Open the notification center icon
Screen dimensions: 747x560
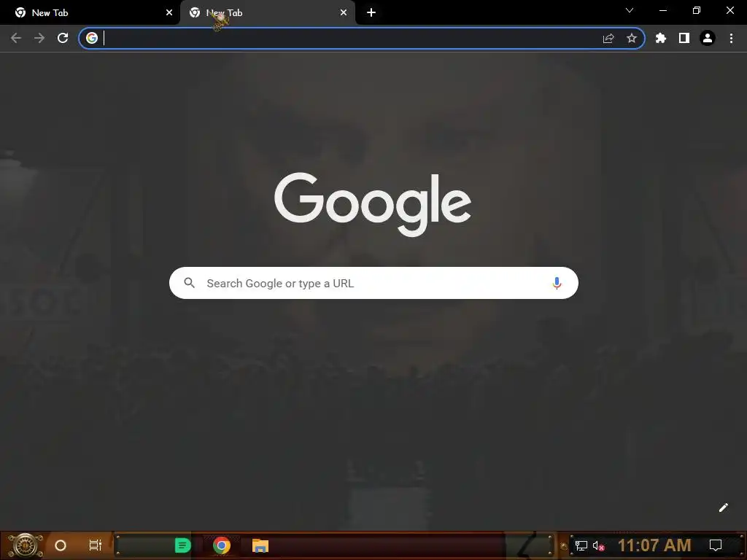tap(716, 545)
